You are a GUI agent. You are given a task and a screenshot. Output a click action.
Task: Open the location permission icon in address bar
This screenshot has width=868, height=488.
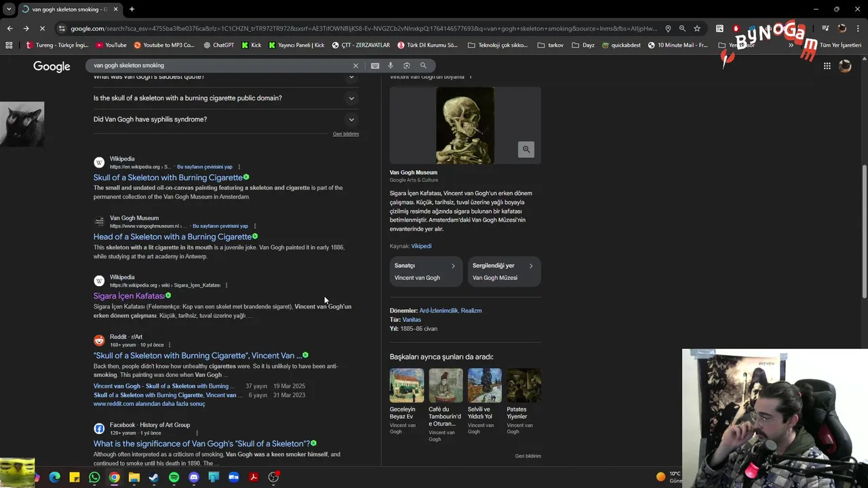pyautogui.click(x=668, y=28)
